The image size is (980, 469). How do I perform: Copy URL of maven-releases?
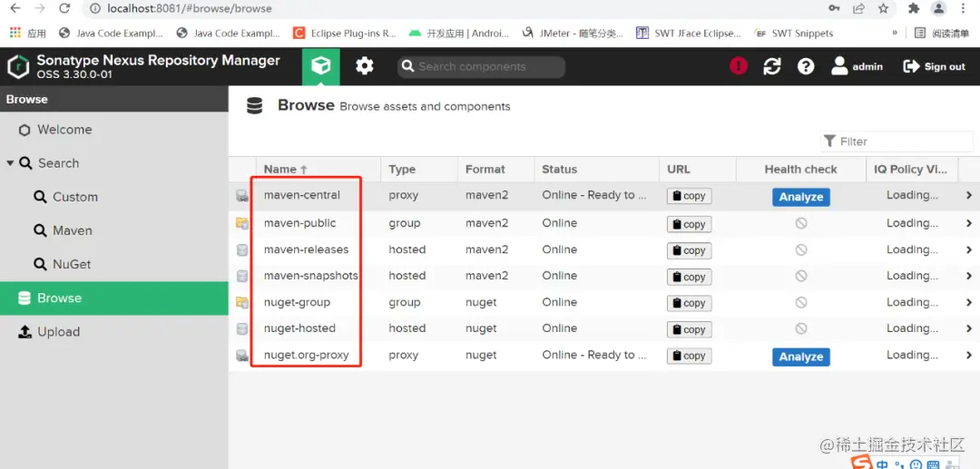coord(689,250)
